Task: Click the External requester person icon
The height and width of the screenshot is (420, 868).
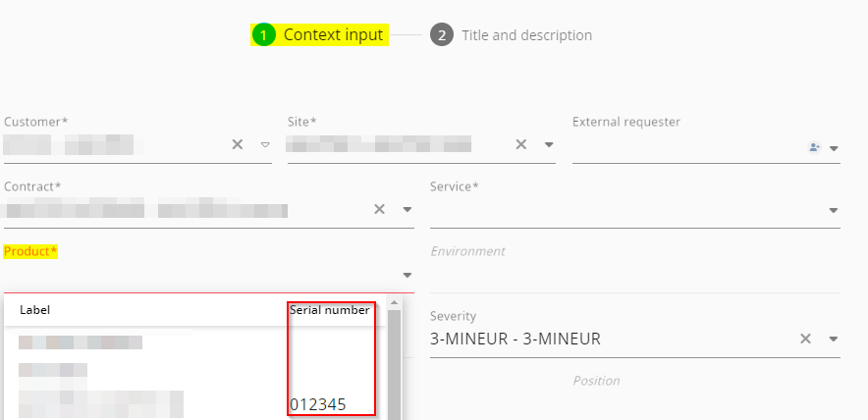Action: point(814,147)
